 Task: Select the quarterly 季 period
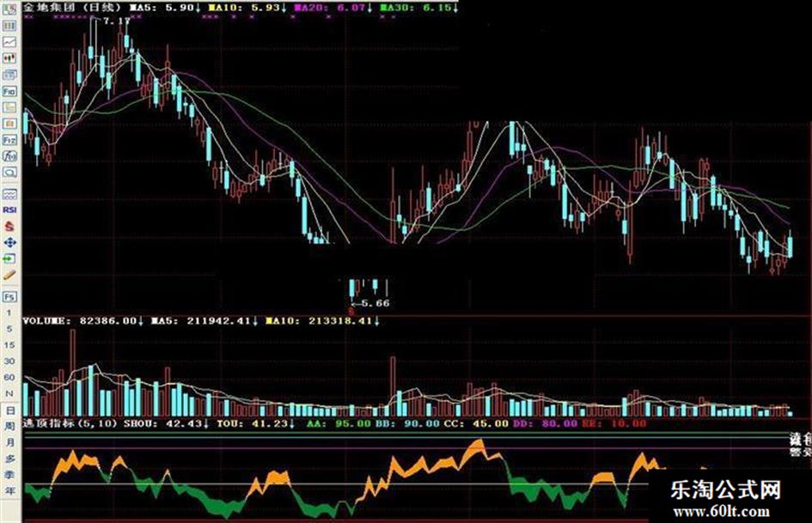(x=9, y=475)
